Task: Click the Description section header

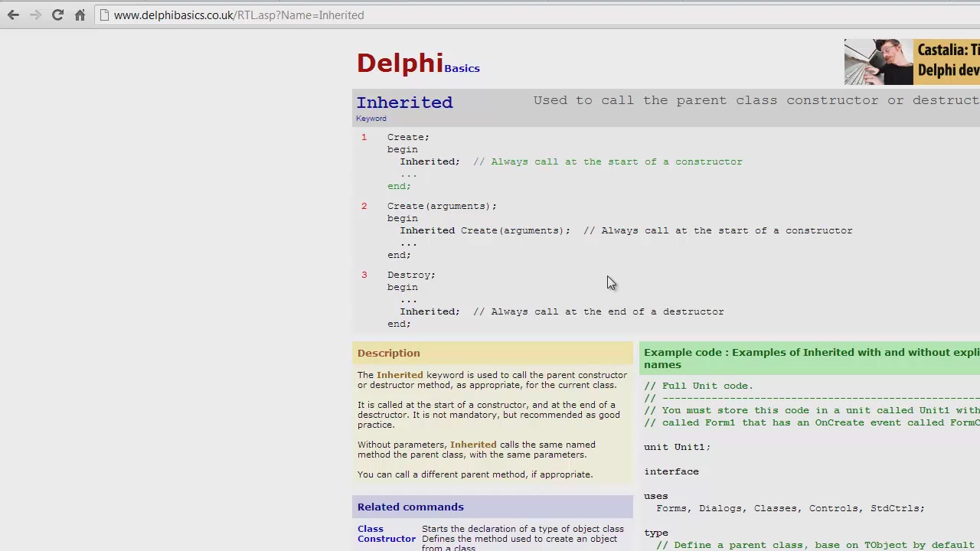Action: point(492,353)
